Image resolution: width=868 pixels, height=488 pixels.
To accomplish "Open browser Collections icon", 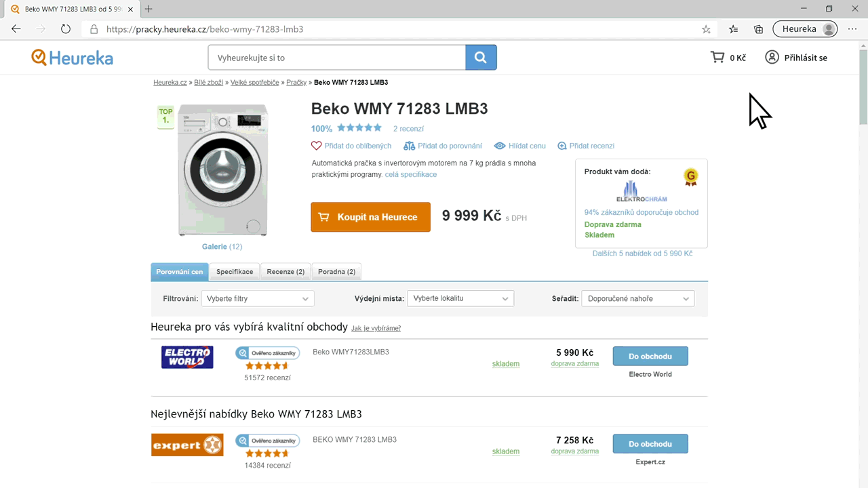I will tap(759, 29).
